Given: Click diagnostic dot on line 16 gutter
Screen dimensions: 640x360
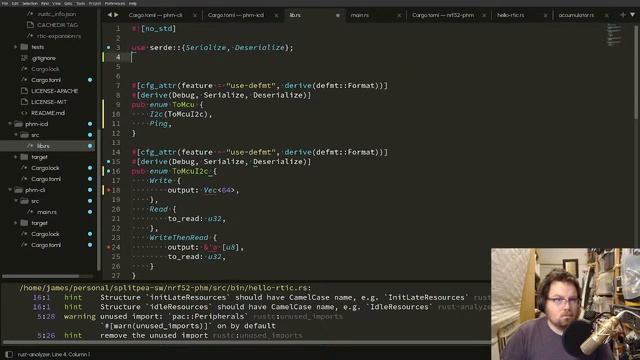Looking at the screenshot, I should 109,171.
